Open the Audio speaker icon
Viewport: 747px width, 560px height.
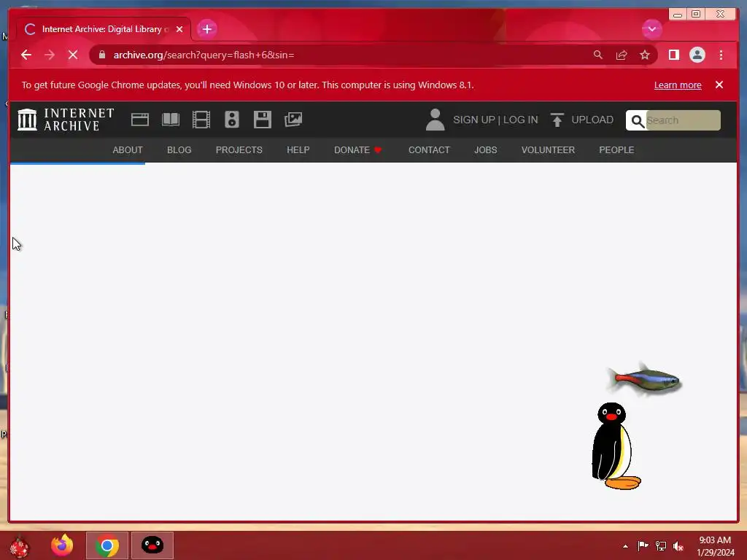click(232, 120)
